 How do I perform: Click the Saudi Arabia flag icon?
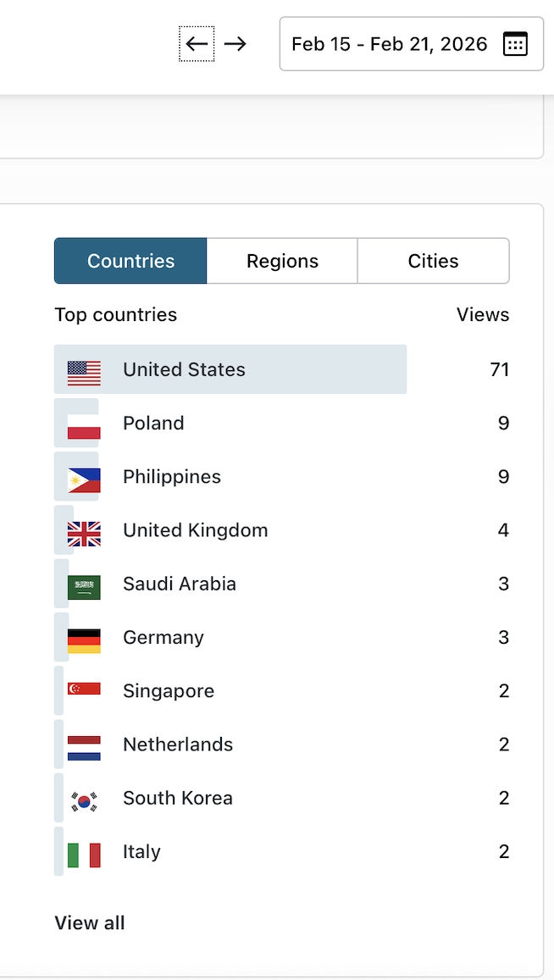point(84,584)
